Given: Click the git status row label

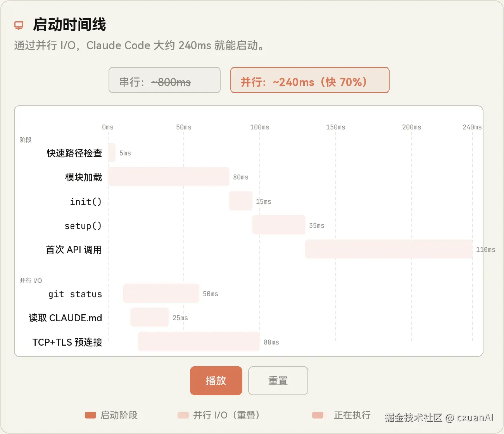Looking at the screenshot, I should (75, 294).
